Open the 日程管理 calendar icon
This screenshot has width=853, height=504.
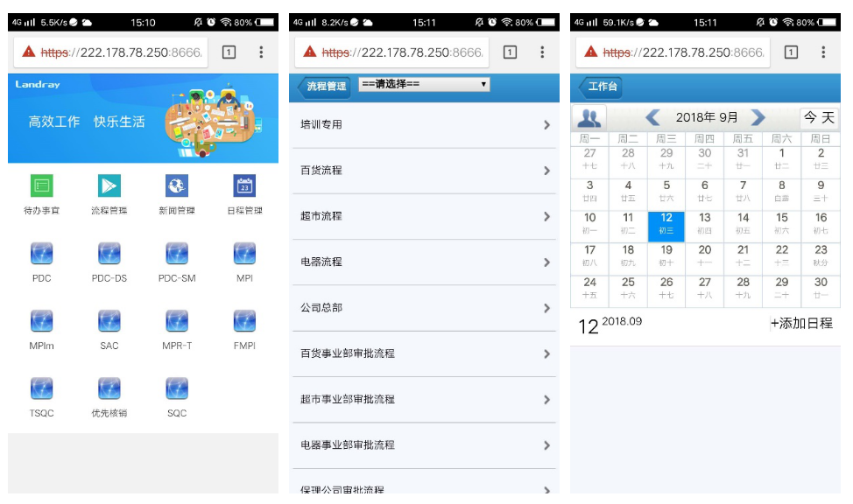coord(244,185)
